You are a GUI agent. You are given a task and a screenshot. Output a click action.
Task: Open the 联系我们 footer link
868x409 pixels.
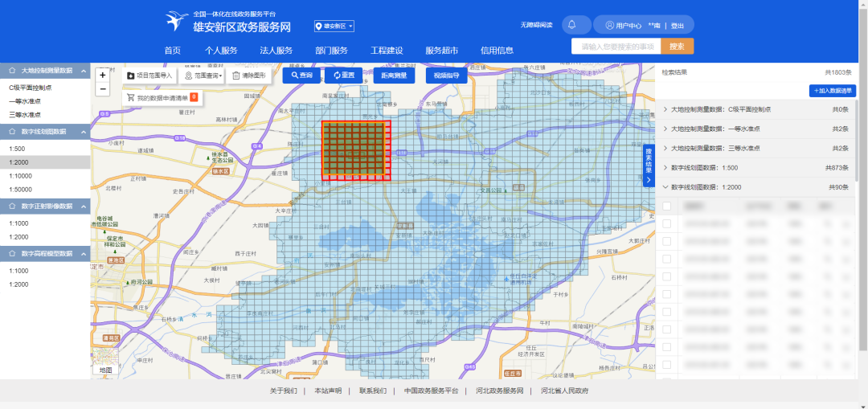(373, 391)
